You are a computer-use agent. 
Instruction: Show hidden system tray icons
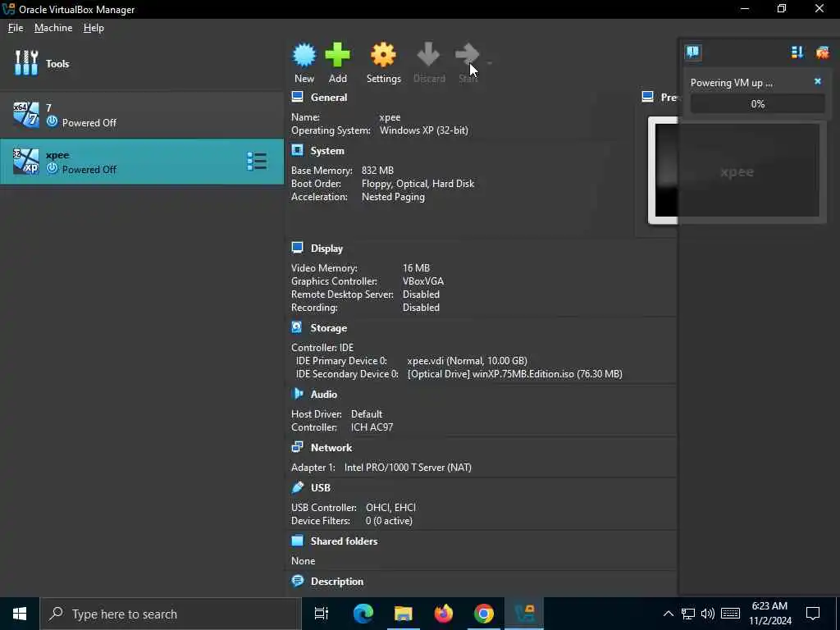coord(668,614)
